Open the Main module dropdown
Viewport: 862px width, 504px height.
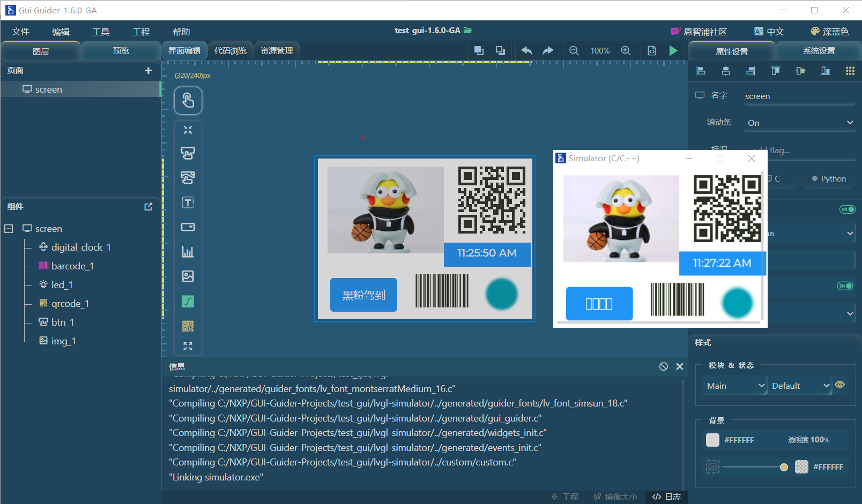pyautogui.click(x=734, y=386)
